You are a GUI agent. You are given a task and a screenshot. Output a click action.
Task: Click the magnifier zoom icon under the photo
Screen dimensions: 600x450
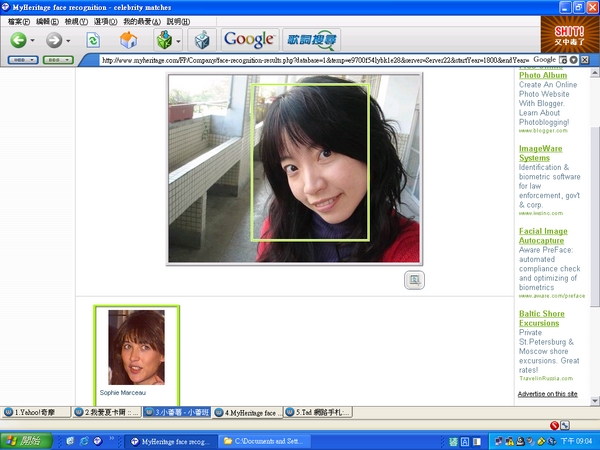tap(414, 280)
